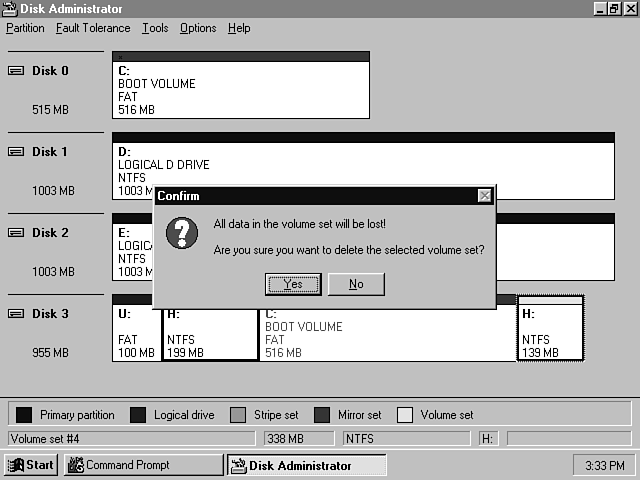
Task: Open the Windows Start menu
Action: [x=30, y=465]
